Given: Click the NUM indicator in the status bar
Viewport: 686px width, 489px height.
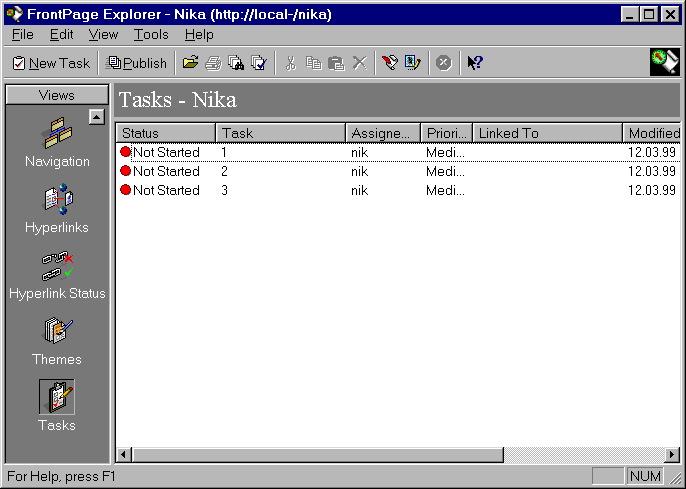Looking at the screenshot, I should pos(645,475).
